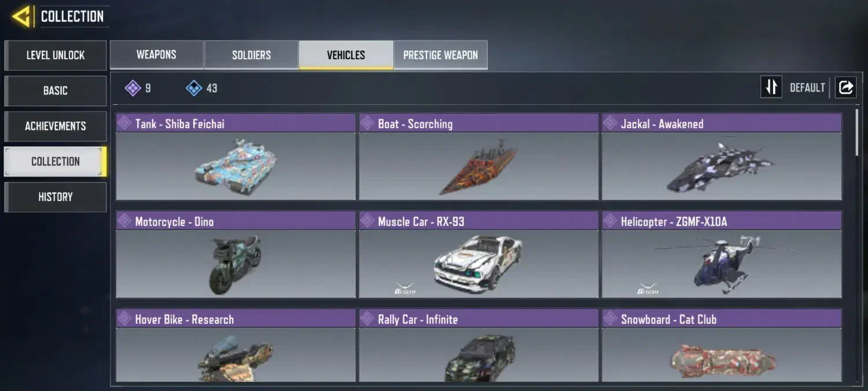Select the Motorcycle - Dino thumbnail
Screen dimensions: 868x391
(x=236, y=264)
